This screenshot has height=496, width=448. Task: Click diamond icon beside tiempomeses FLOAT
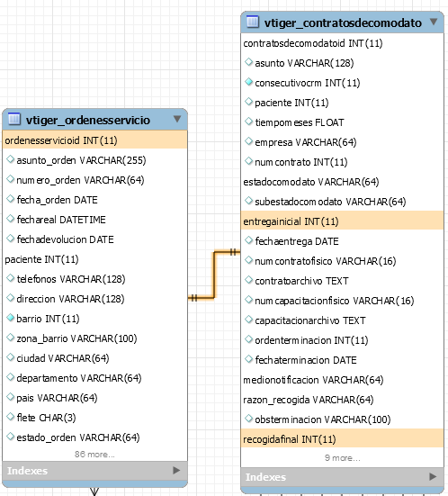tap(249, 122)
